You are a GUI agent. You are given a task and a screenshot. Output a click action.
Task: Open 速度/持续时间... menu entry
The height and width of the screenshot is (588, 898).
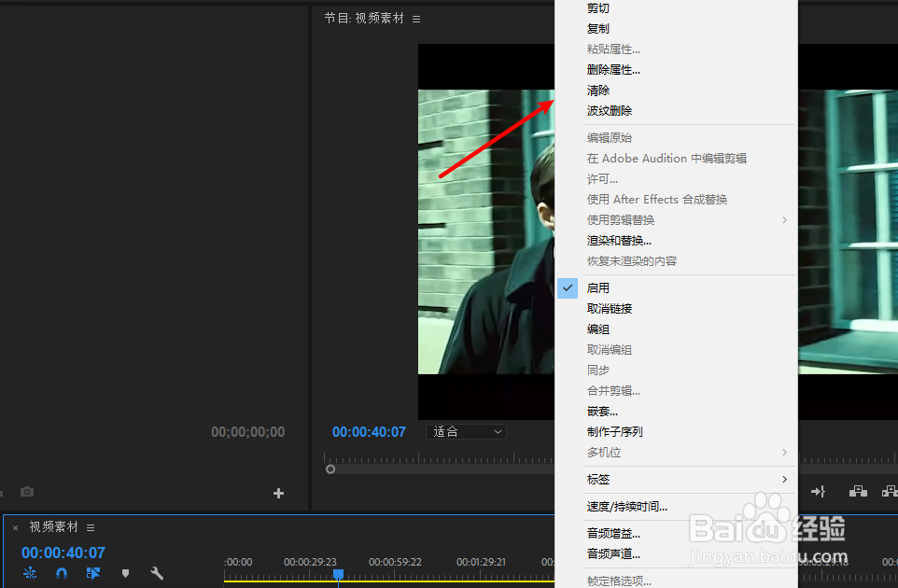pyautogui.click(x=626, y=507)
